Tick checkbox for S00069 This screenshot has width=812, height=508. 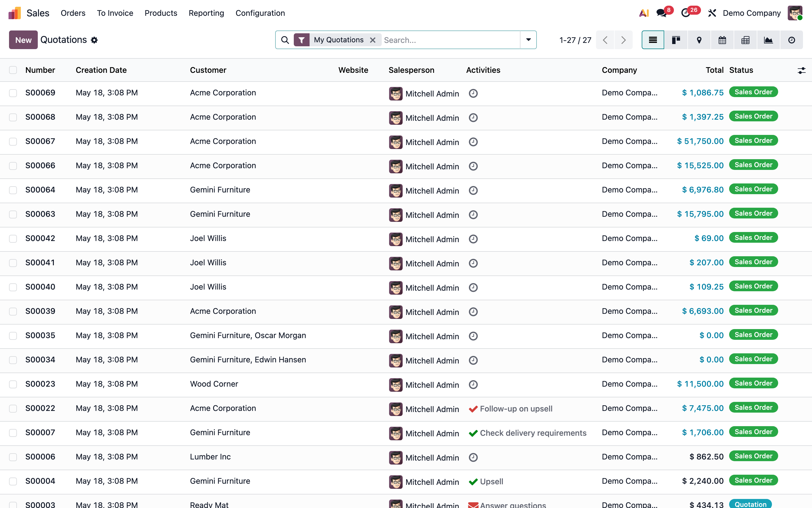[x=13, y=93]
